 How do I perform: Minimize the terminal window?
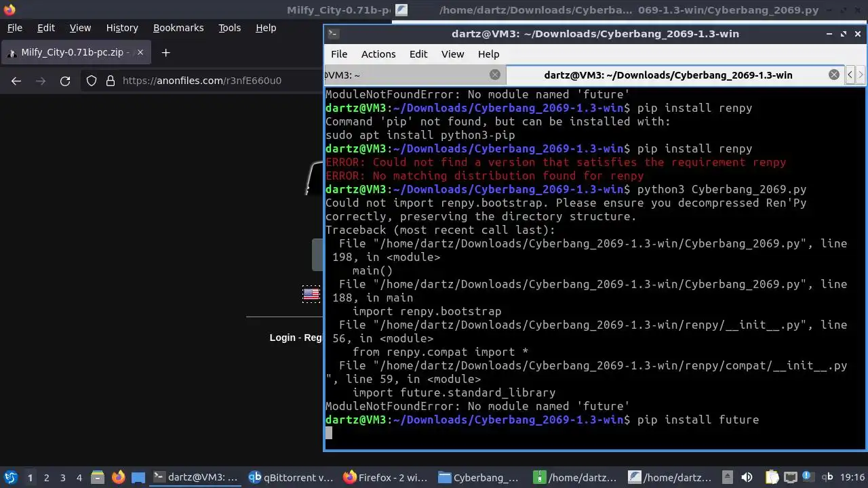click(829, 33)
